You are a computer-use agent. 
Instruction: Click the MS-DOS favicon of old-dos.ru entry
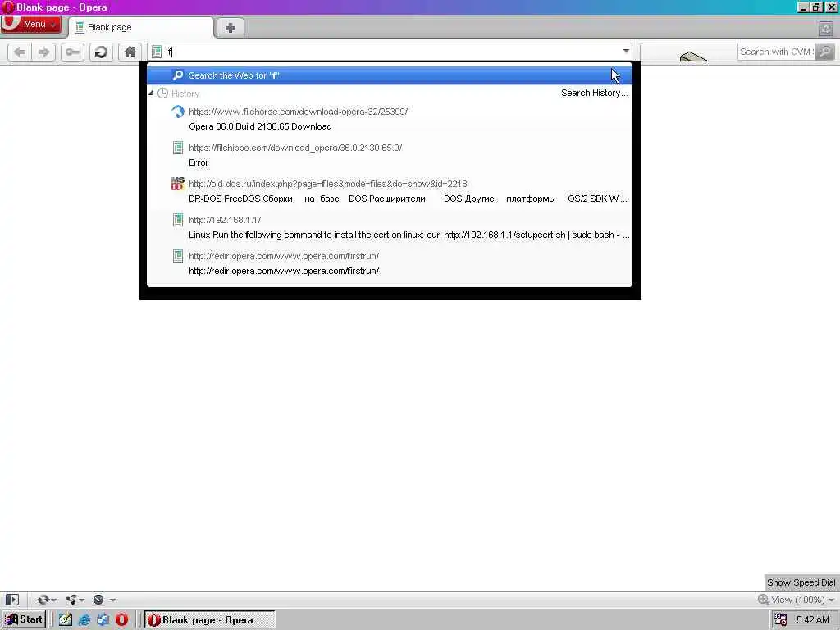178,184
